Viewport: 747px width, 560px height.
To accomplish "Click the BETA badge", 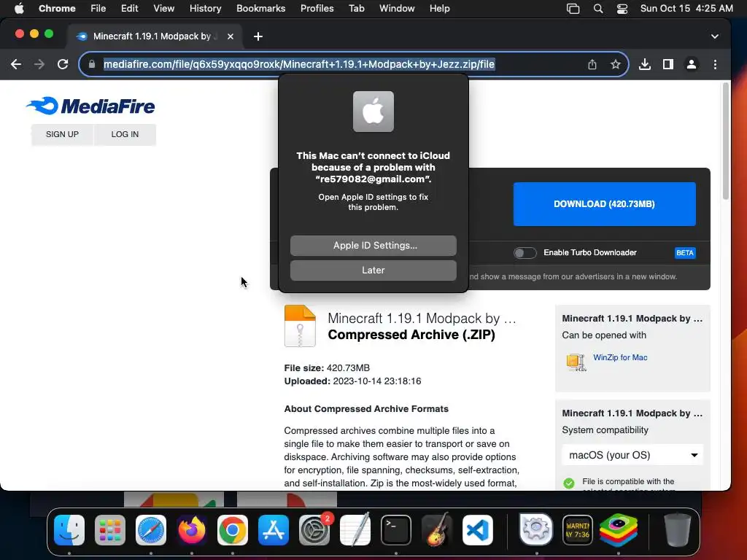I will tap(685, 253).
